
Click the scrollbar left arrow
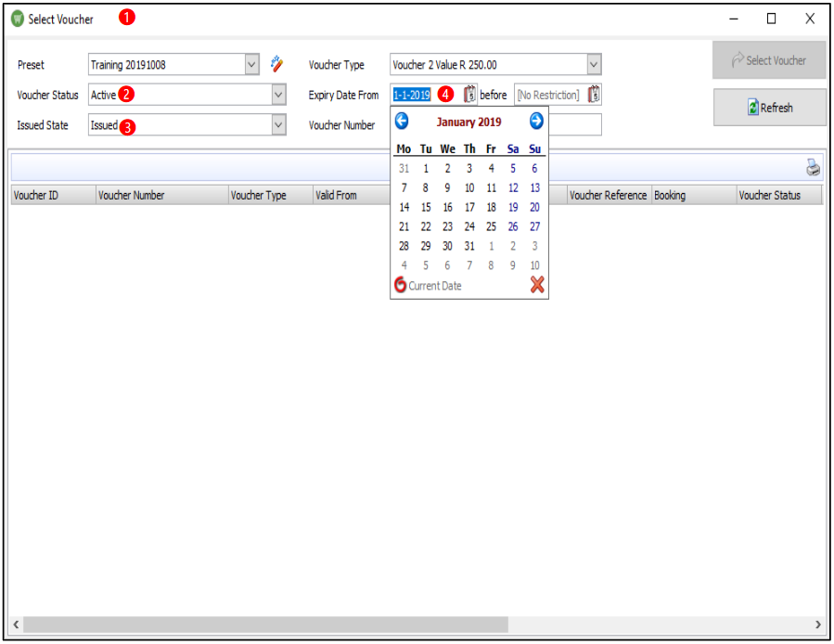tap(16, 625)
